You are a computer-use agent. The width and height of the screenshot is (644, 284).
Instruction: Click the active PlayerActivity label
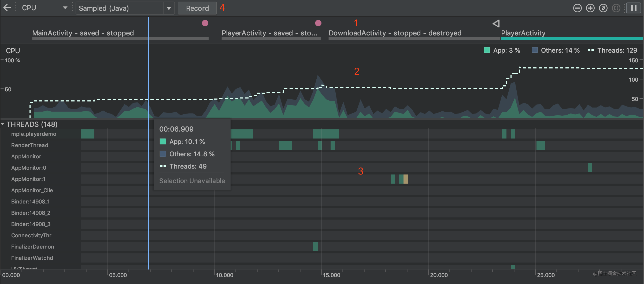coord(523,33)
